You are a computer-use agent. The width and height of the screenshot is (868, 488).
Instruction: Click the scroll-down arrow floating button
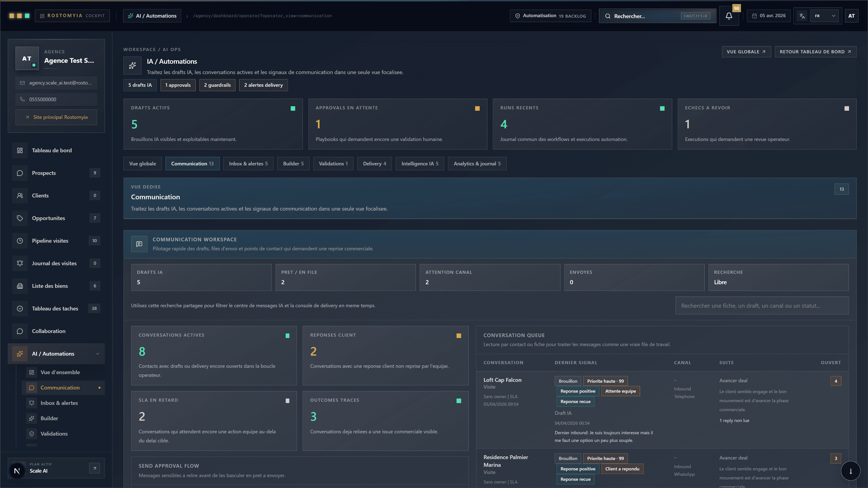tap(850, 471)
